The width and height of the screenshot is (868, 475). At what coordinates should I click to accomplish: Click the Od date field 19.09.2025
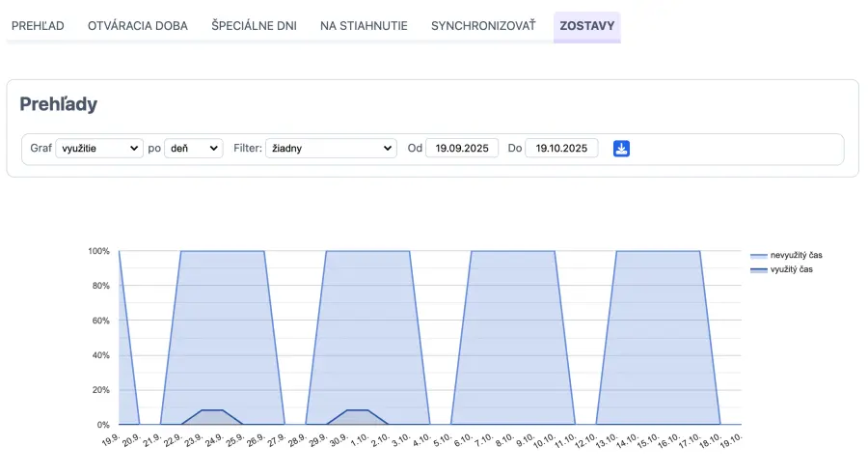pyautogui.click(x=462, y=149)
